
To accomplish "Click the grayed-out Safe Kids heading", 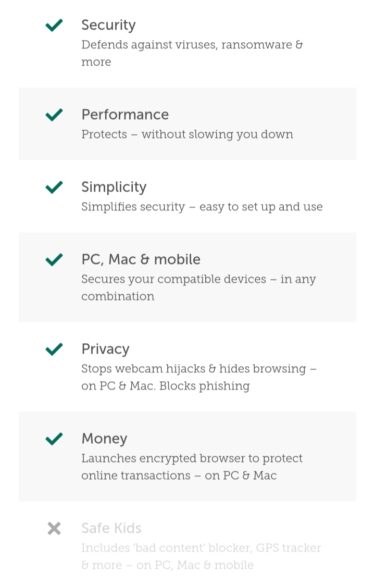I will tap(111, 528).
